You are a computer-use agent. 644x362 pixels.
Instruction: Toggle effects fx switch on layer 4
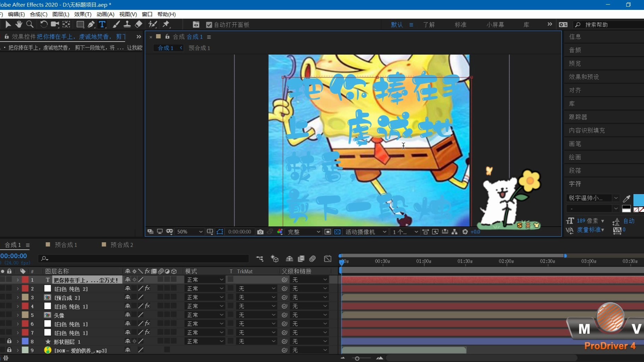click(147, 306)
